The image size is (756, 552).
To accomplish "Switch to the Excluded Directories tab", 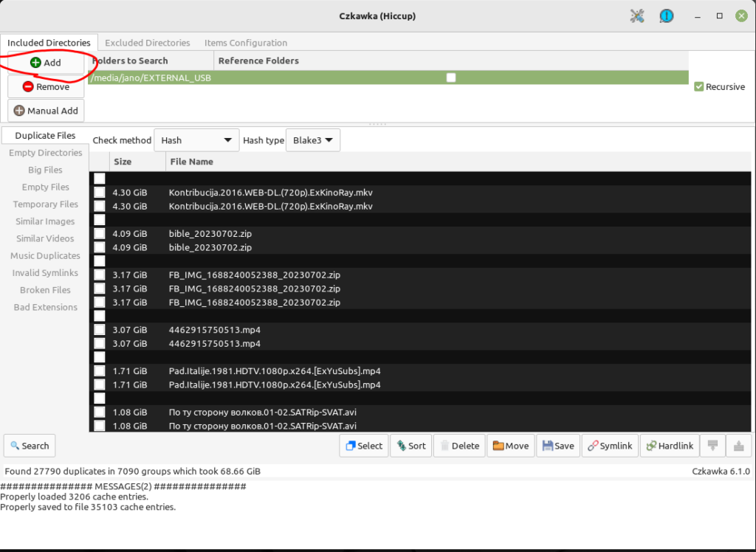I will click(147, 42).
